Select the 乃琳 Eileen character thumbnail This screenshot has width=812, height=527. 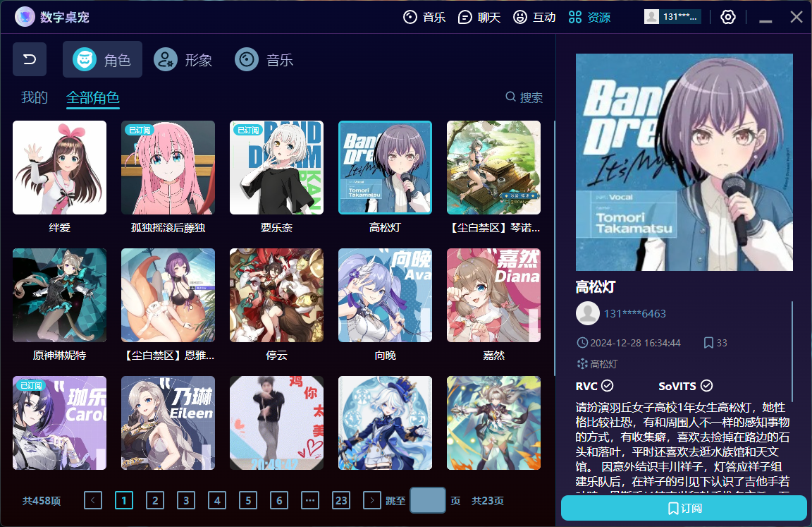click(x=168, y=423)
